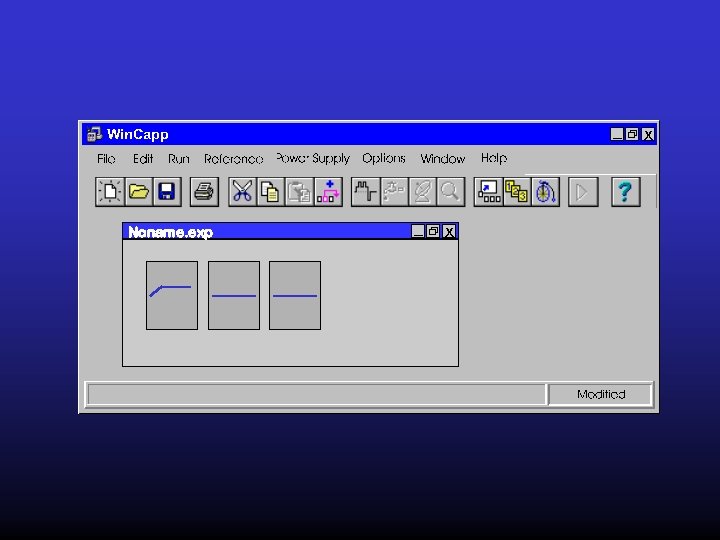Image resolution: width=720 pixels, height=540 pixels.
Task: Click the yellow numbered 1-2-3 cards icon
Action: [517, 191]
